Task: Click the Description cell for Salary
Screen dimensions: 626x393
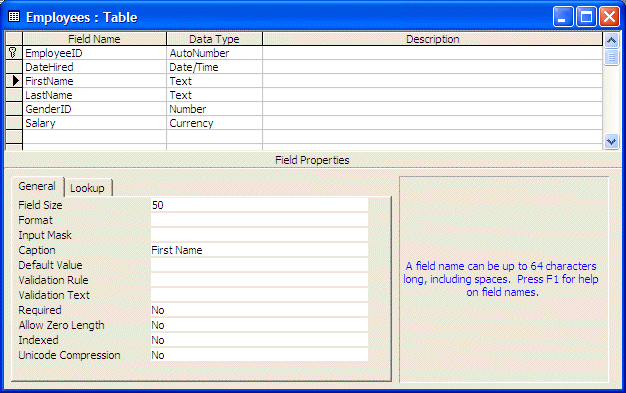Action: click(432, 123)
